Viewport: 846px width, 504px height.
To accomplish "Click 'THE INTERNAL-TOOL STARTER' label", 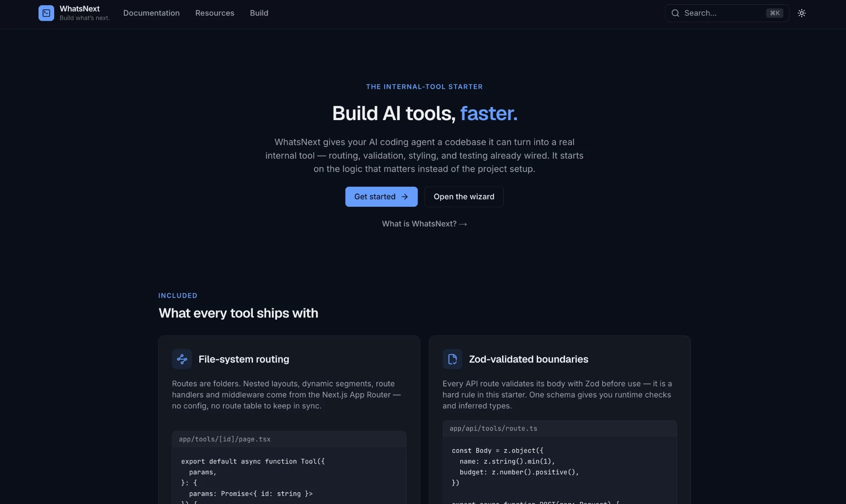I will [x=424, y=87].
